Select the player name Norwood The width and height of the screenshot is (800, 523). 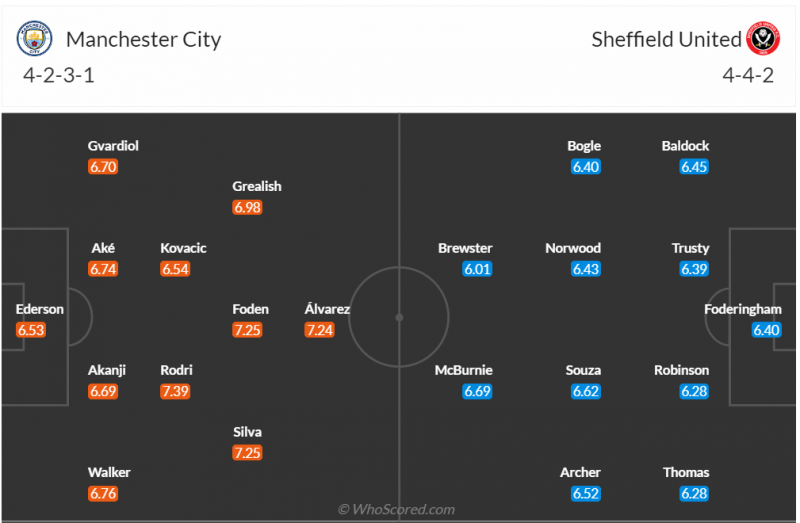[x=573, y=248]
